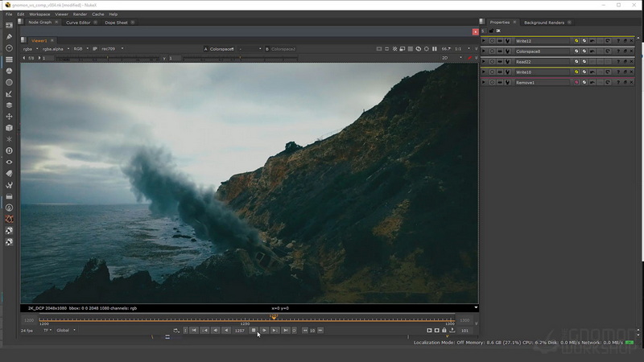Click Write12 node render color icon

pos(576,41)
